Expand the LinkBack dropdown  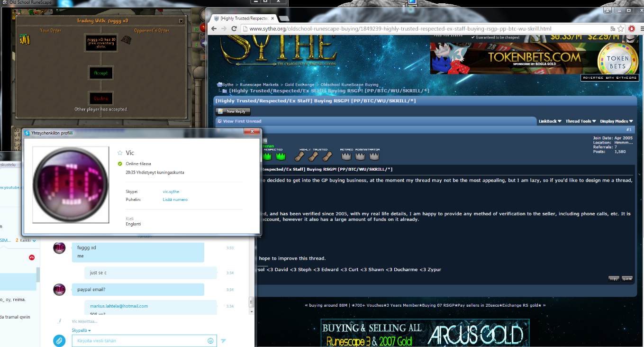550,121
